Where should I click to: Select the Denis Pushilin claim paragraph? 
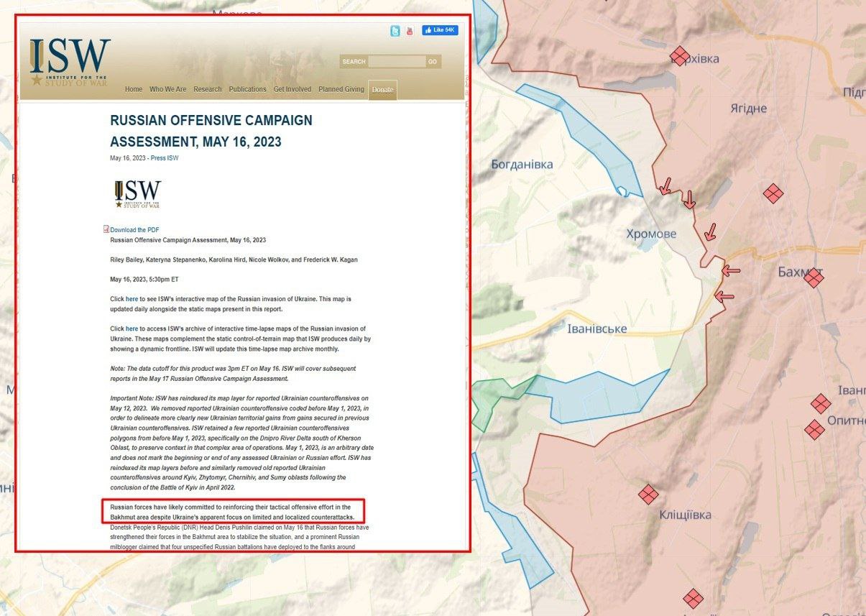coord(239,537)
